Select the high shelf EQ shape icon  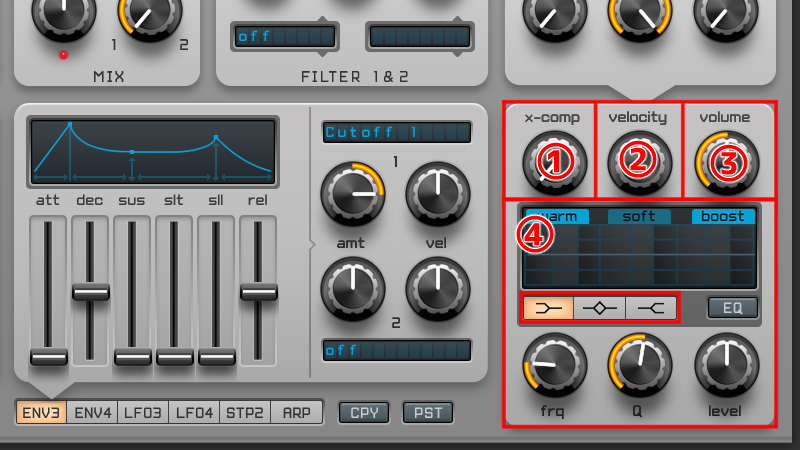click(652, 308)
